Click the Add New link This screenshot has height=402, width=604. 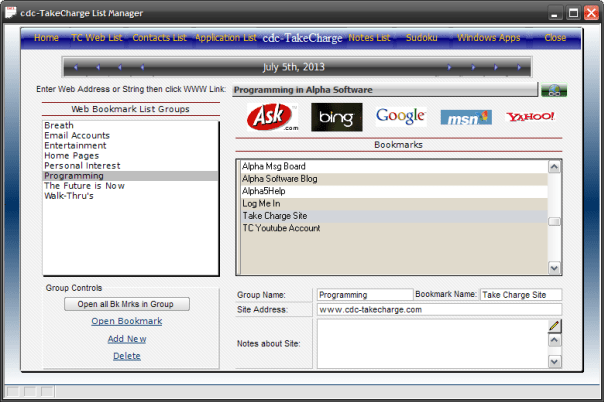pyautogui.click(x=127, y=339)
